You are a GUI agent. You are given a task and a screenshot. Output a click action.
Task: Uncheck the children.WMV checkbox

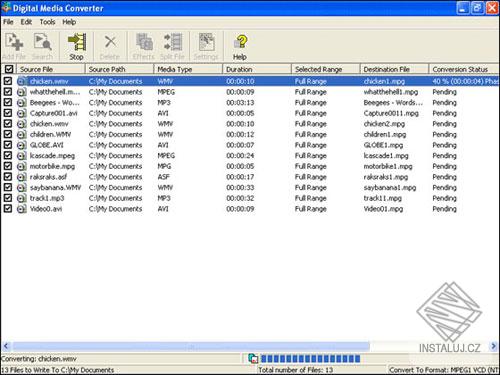[8, 134]
